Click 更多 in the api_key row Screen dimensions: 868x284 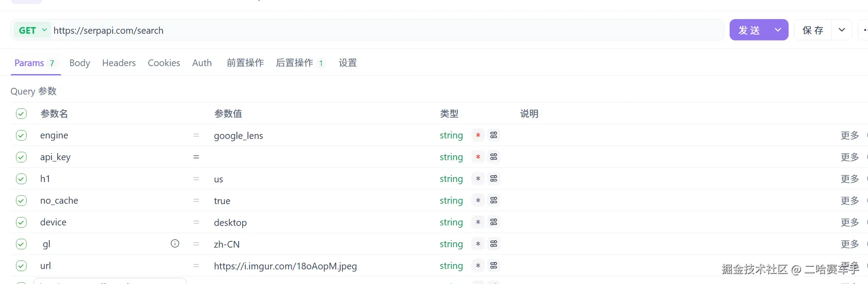(x=850, y=157)
